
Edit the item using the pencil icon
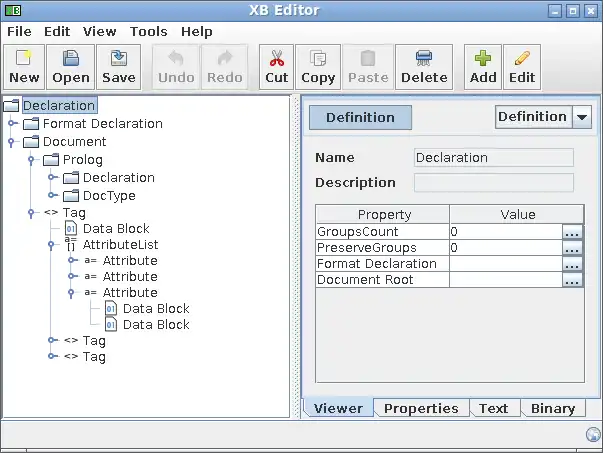click(522, 66)
